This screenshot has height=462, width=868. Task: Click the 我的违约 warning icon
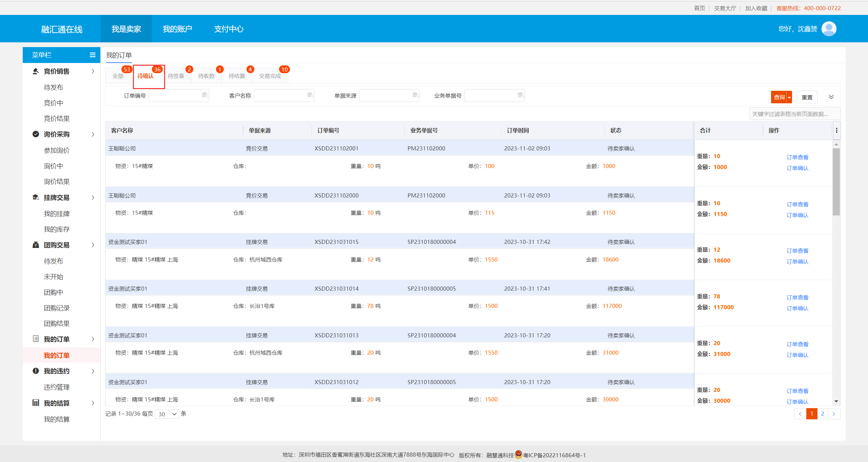(x=36, y=371)
